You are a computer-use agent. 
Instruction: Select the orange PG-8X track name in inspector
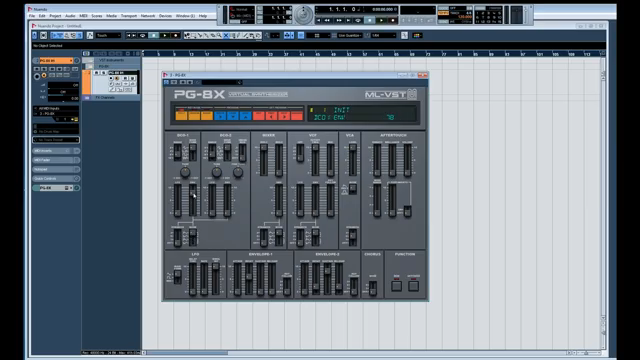(56, 60)
